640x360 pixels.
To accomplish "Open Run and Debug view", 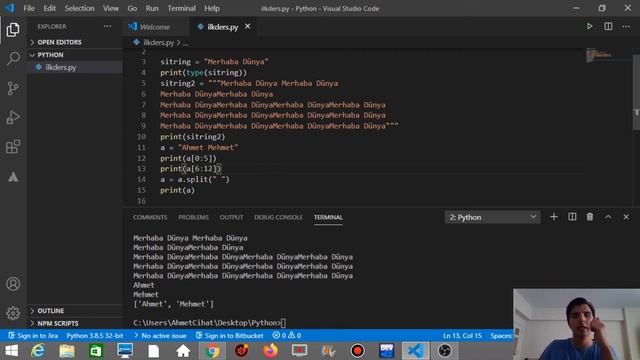I will 13,118.
